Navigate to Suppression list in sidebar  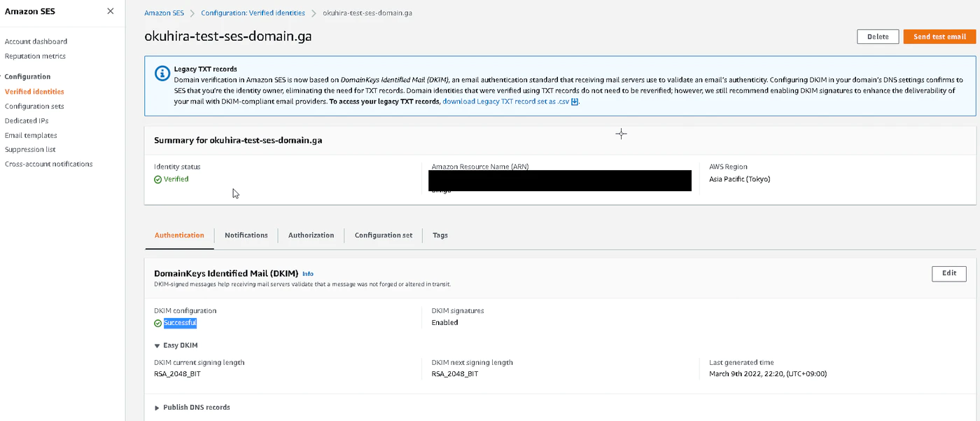(x=30, y=149)
